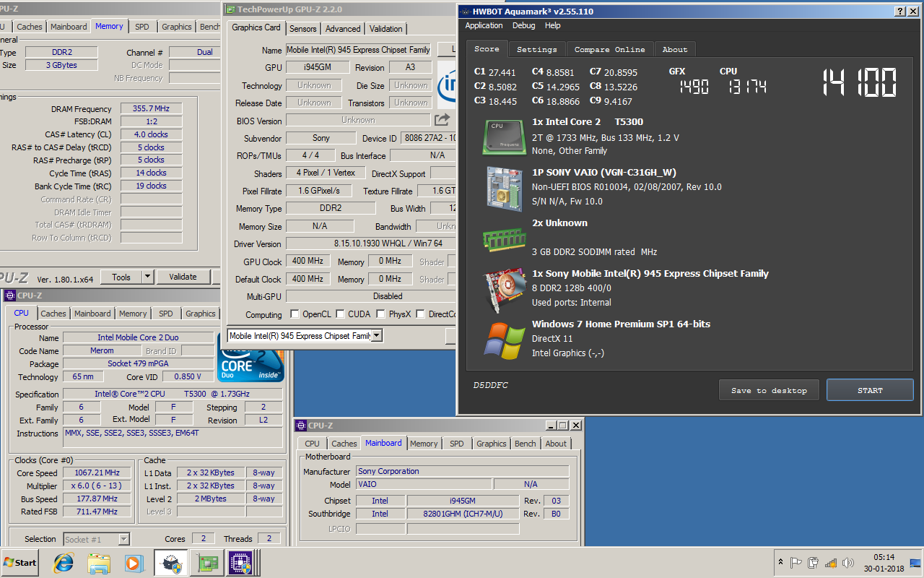Click Southbridge value 82801GHM (ICH7-M/U)
924x578 pixels.
click(x=463, y=514)
